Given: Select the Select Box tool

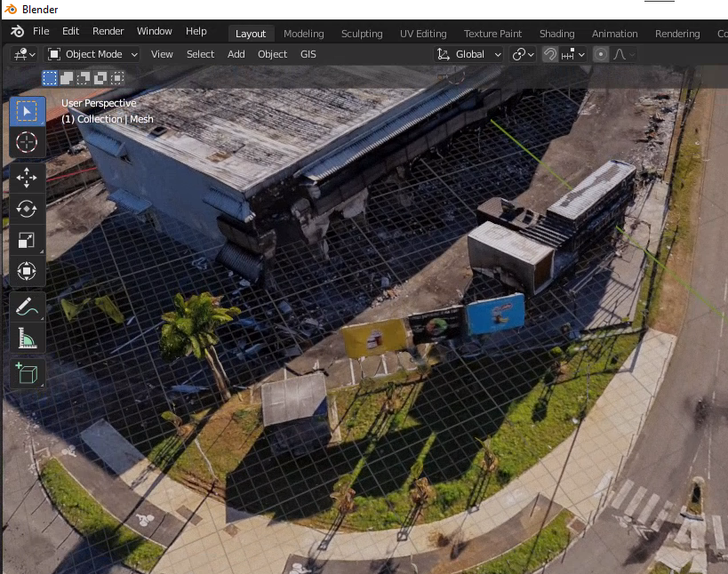Looking at the screenshot, I should tap(27, 111).
